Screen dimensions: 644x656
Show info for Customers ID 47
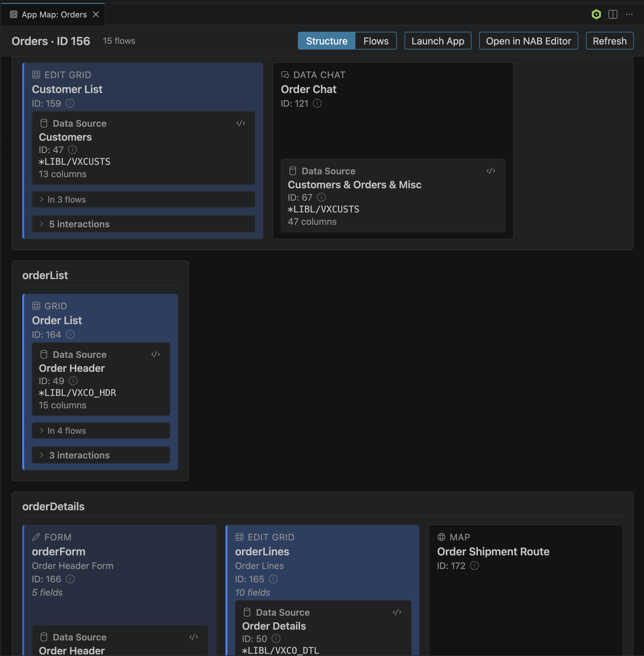pos(72,150)
